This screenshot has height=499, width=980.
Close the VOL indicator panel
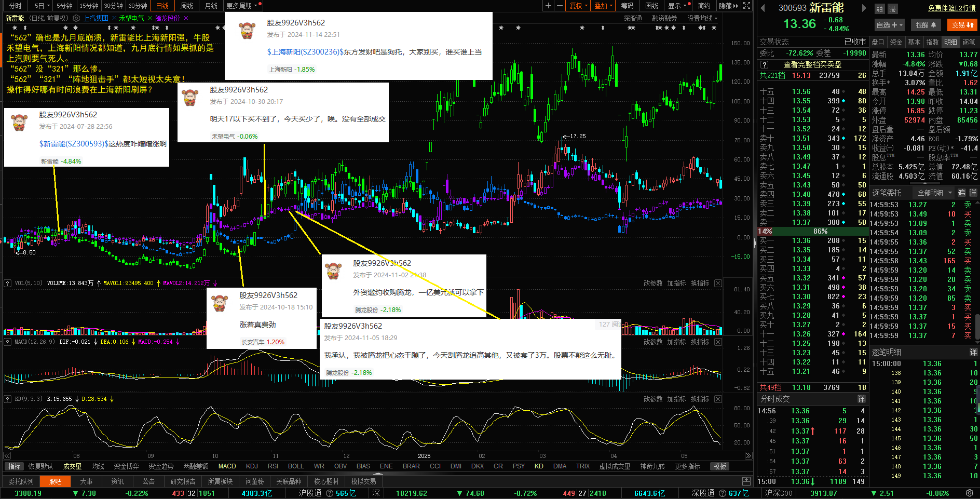click(718, 283)
